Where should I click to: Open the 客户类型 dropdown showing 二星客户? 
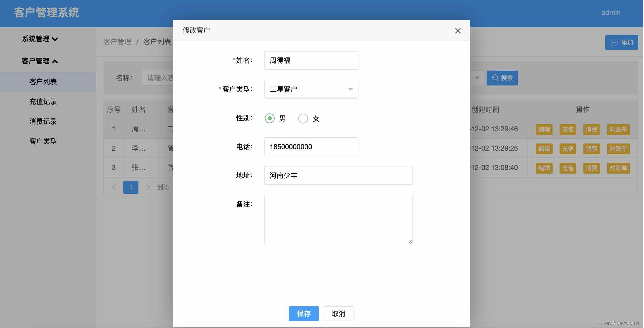pyautogui.click(x=312, y=89)
